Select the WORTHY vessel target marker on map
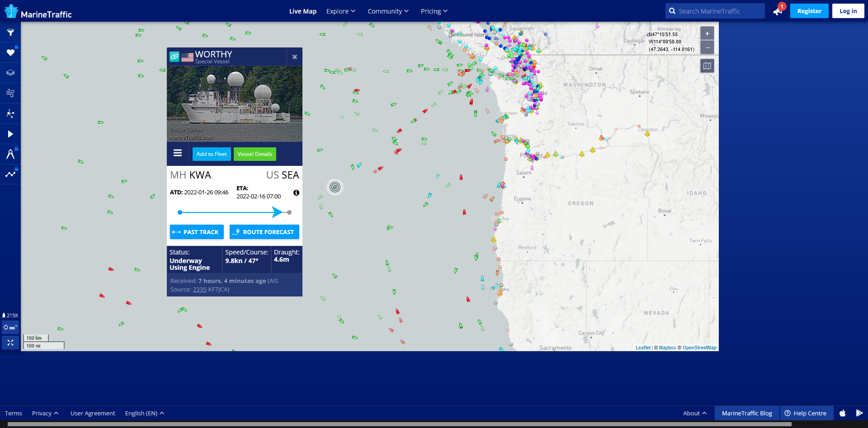The height and width of the screenshot is (428, 868). coord(335,187)
